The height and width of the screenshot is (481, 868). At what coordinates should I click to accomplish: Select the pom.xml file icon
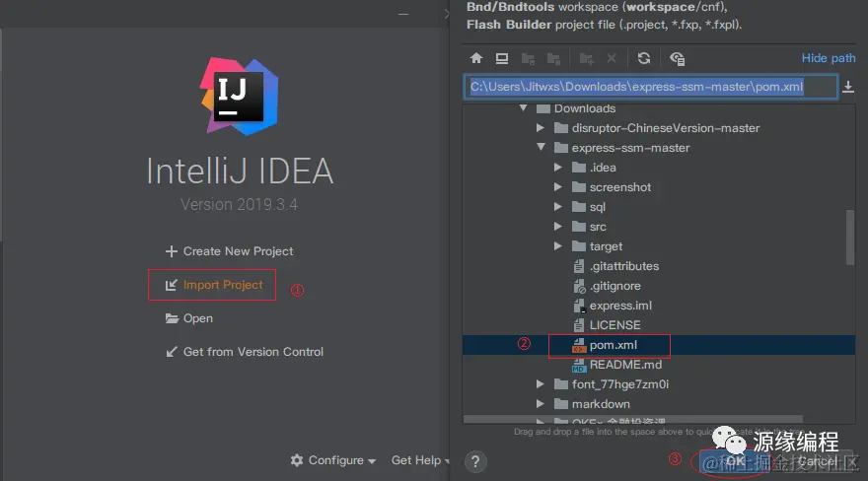point(578,346)
